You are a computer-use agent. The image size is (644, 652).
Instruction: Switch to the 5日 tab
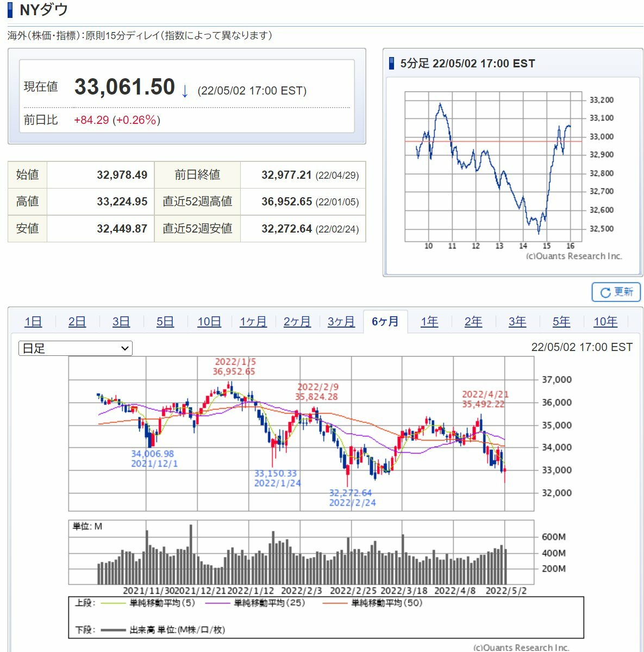[165, 322]
